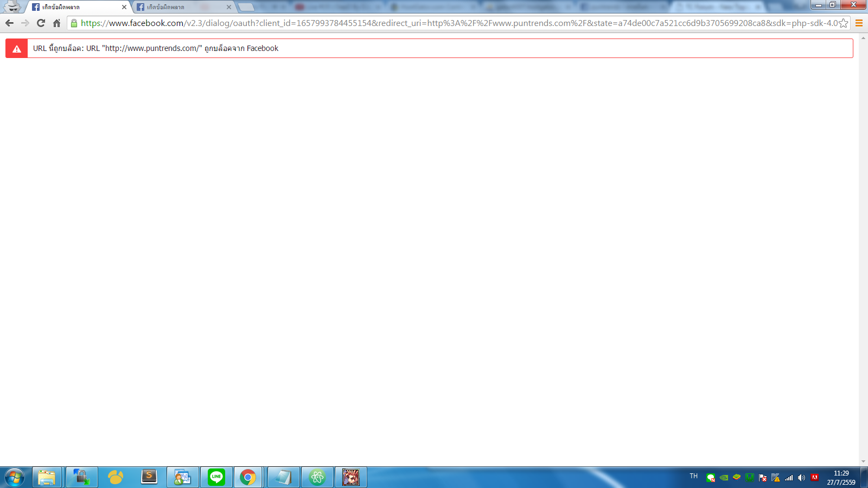
Task: Click the taskbar clock showing 11:29
Action: click(x=841, y=478)
